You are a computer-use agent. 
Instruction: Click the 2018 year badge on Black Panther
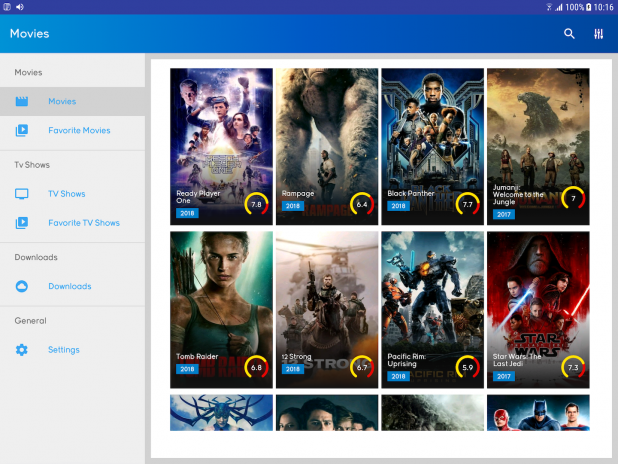398,206
